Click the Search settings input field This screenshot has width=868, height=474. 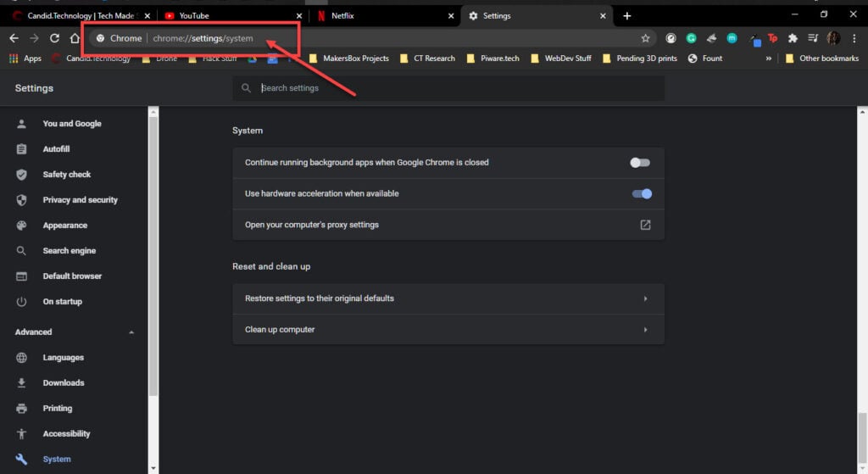click(x=448, y=88)
